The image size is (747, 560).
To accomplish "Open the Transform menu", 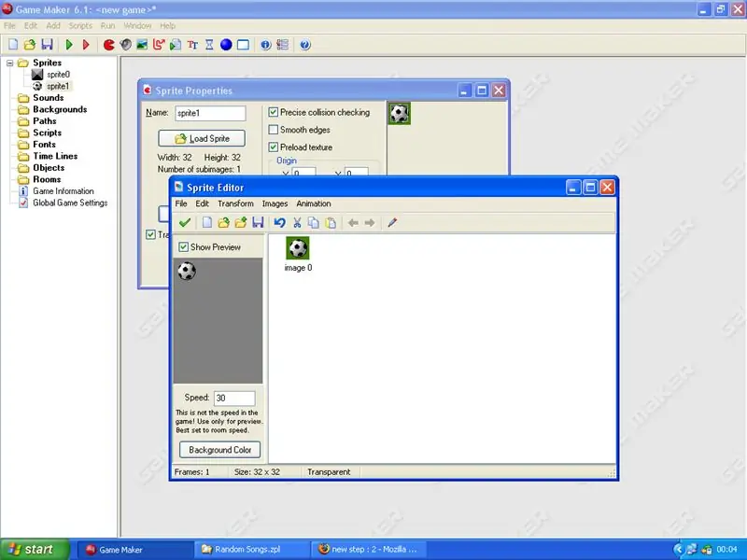I will point(236,203).
